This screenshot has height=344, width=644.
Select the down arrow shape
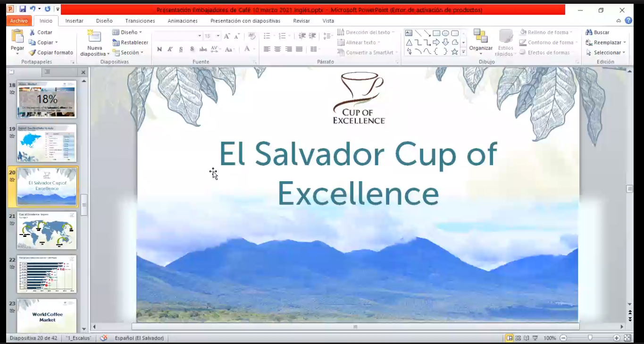(445, 42)
